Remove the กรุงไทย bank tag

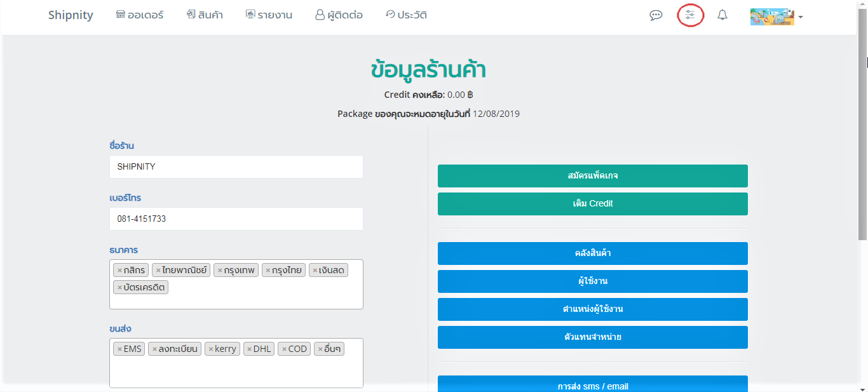click(x=268, y=271)
